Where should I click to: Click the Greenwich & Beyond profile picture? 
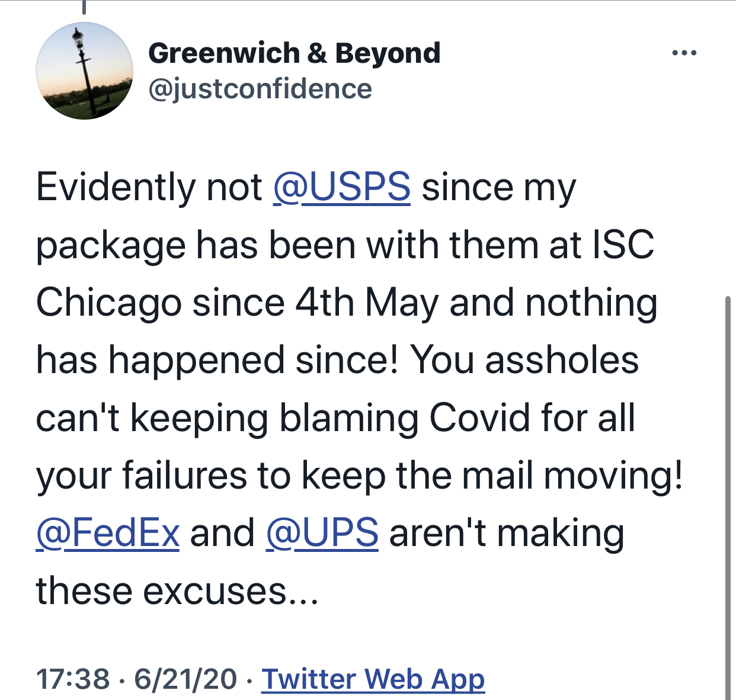(84, 71)
